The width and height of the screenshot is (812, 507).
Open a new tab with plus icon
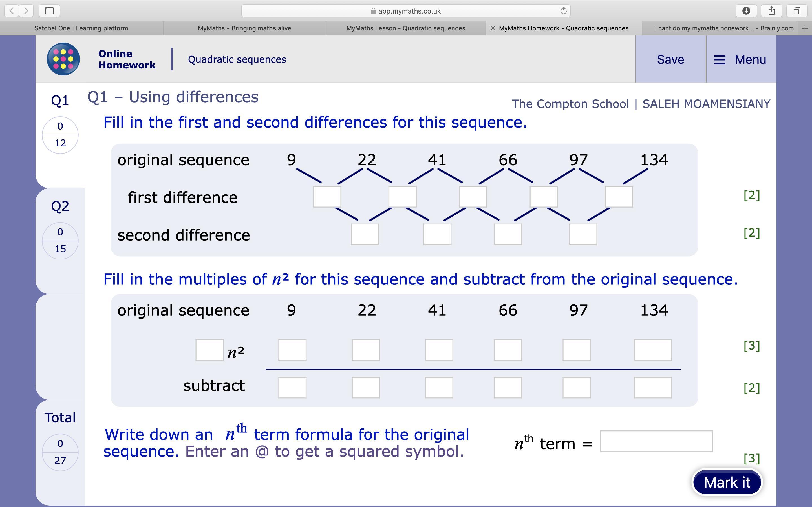(805, 28)
